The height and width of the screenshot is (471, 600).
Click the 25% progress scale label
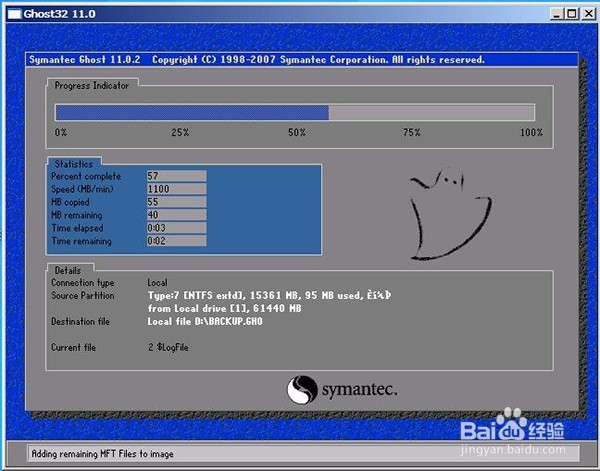[x=180, y=133]
